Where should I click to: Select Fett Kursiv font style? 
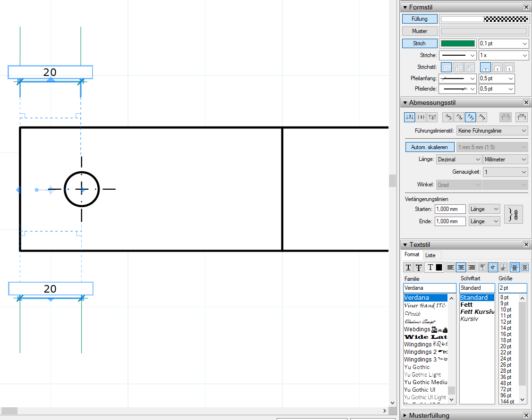pyautogui.click(x=477, y=312)
